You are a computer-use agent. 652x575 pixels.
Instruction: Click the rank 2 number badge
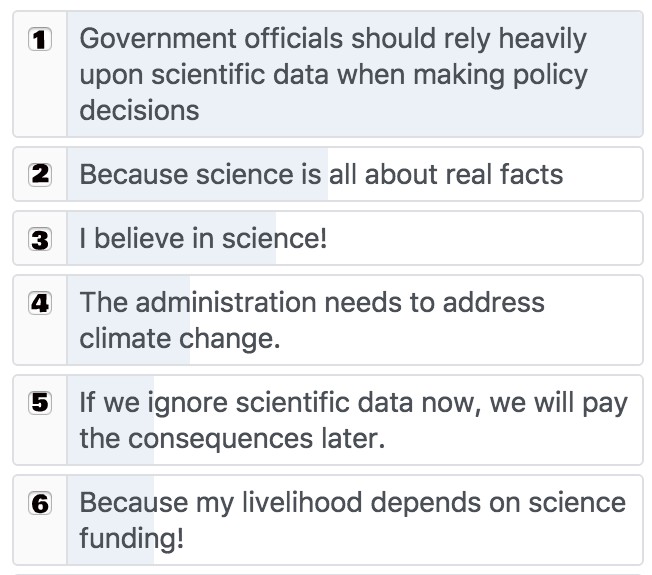click(40, 174)
